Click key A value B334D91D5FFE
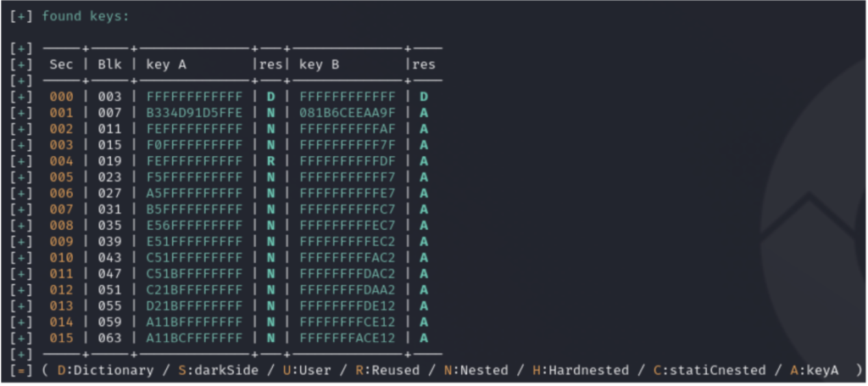Viewport: 868px width, 386px height. 194,113
